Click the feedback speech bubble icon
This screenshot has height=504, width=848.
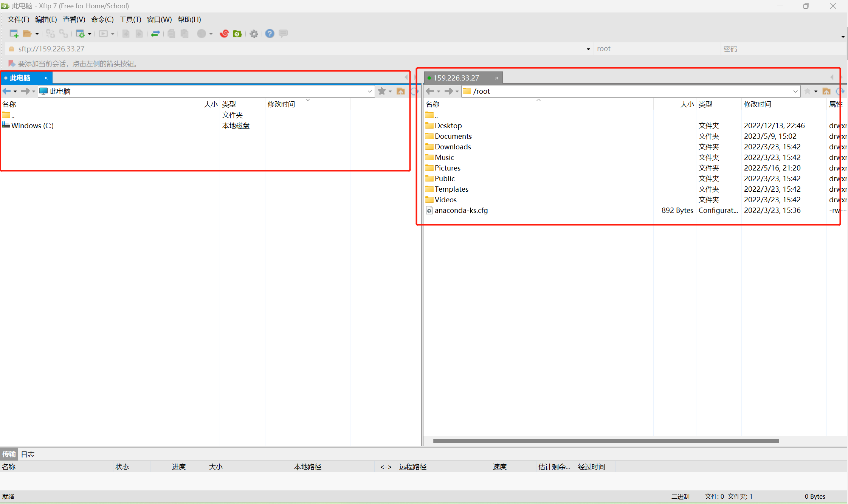(283, 34)
